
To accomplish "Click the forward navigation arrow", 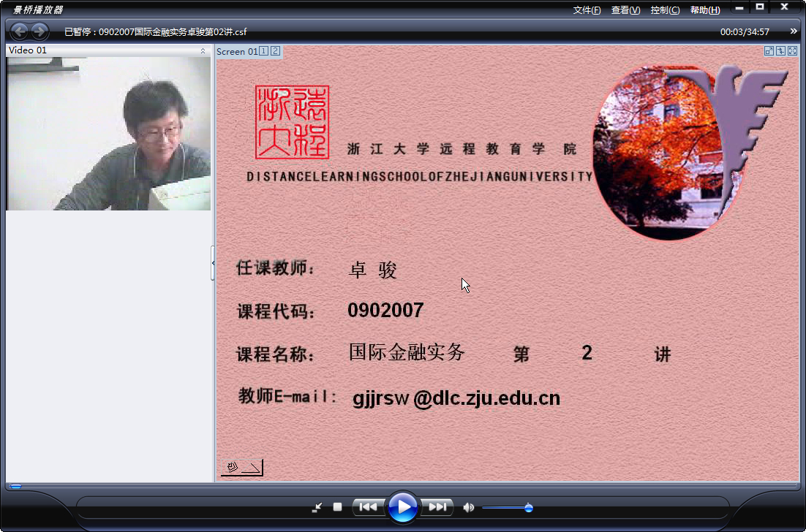I will pyautogui.click(x=39, y=31).
